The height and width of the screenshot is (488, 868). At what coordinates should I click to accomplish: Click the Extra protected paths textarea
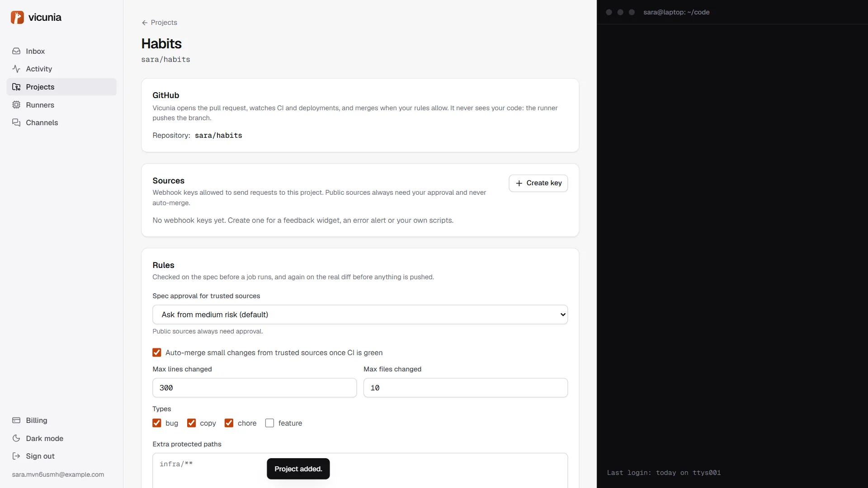(x=360, y=470)
